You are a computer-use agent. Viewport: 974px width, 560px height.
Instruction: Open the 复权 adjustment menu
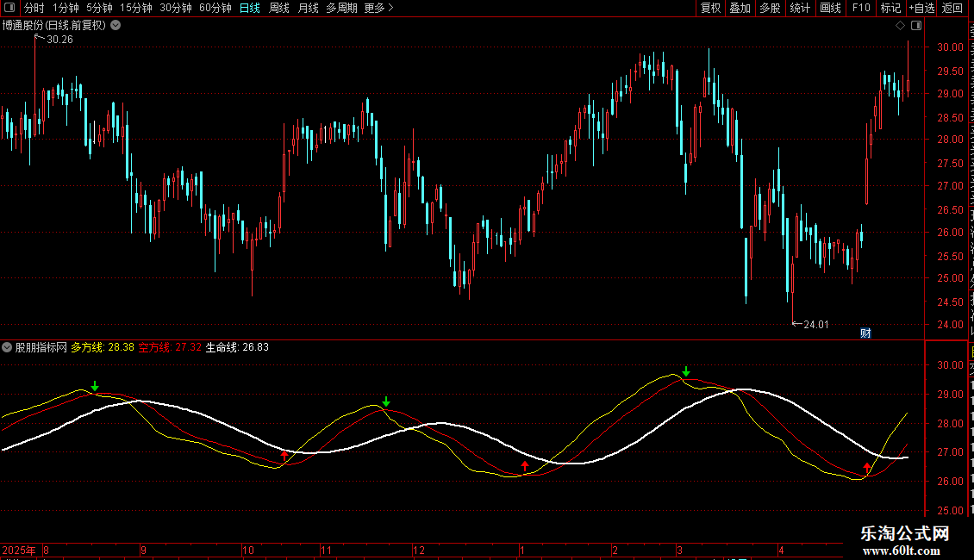tap(710, 8)
